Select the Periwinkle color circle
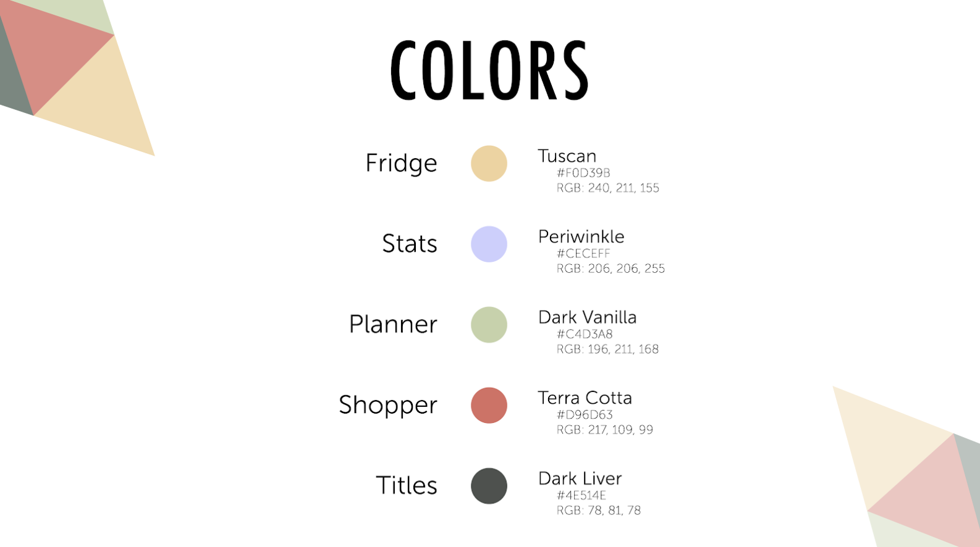Screen dimensions: 980x547 489,244
